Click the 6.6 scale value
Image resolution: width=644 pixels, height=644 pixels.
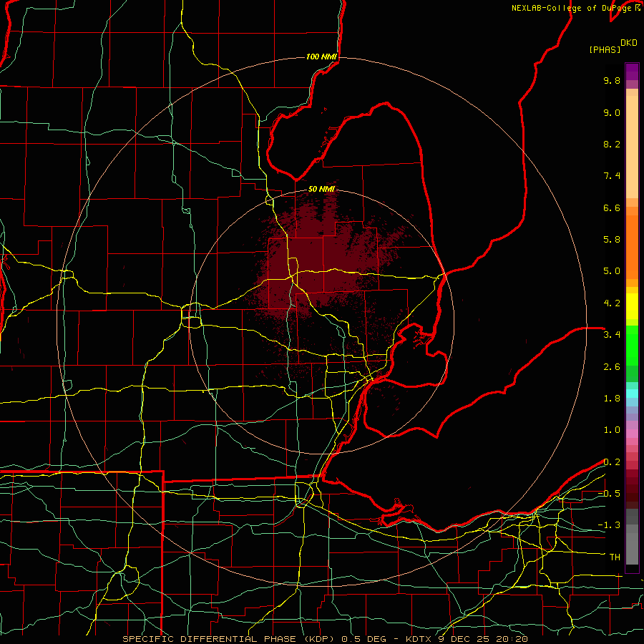(612, 208)
